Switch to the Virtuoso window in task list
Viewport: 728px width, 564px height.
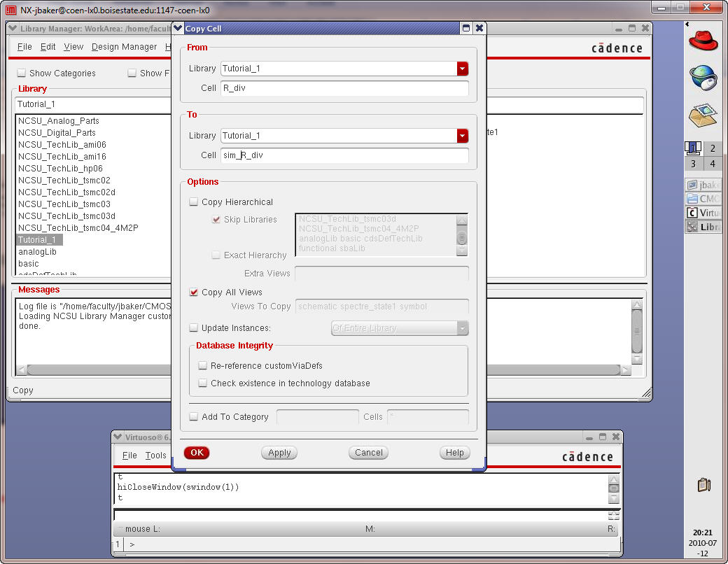tap(703, 213)
